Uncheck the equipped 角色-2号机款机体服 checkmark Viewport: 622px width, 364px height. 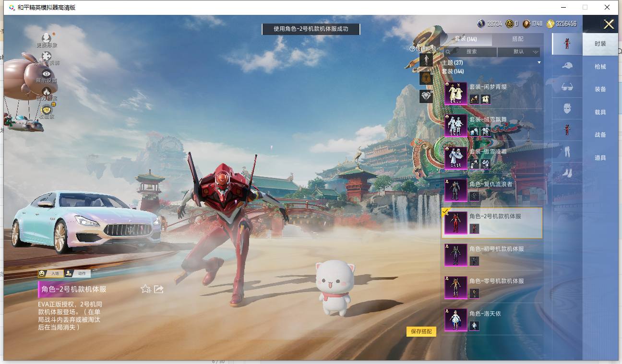[445, 212]
